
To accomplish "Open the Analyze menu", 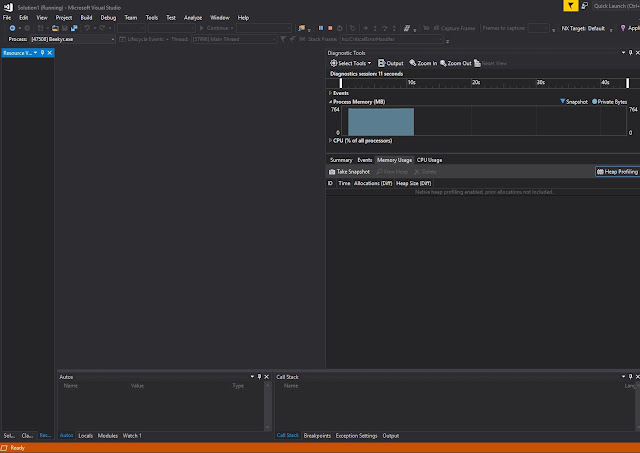I will [x=193, y=18].
